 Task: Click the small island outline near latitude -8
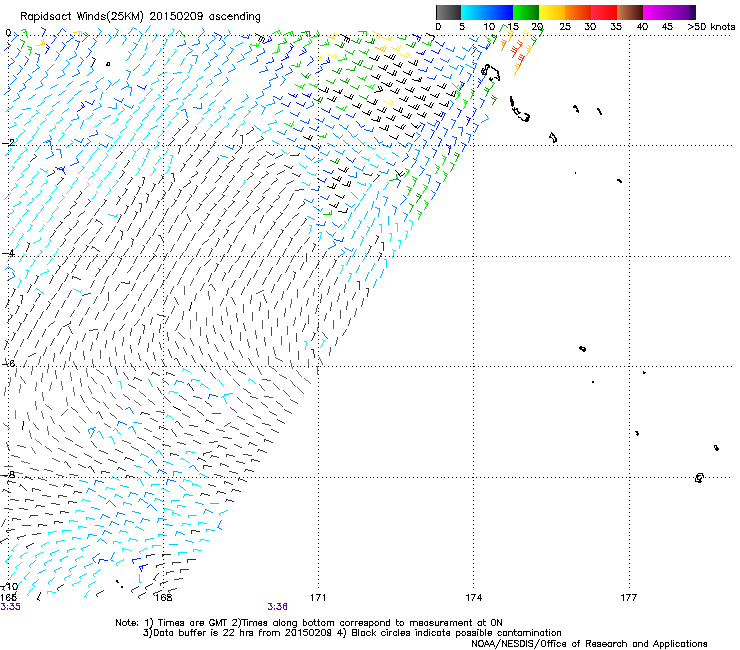click(x=699, y=478)
